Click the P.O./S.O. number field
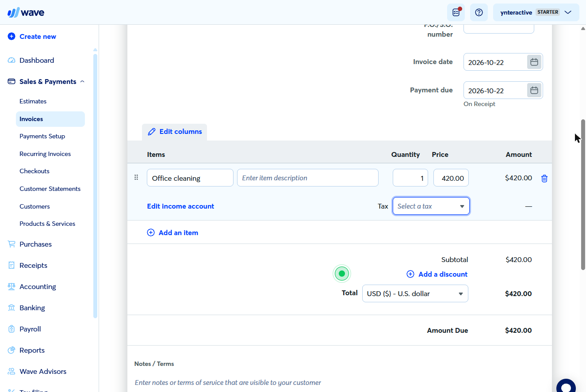 click(x=499, y=29)
